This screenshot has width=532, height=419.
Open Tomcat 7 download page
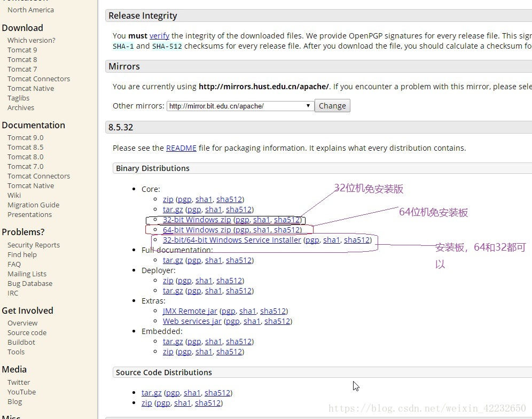(22, 69)
